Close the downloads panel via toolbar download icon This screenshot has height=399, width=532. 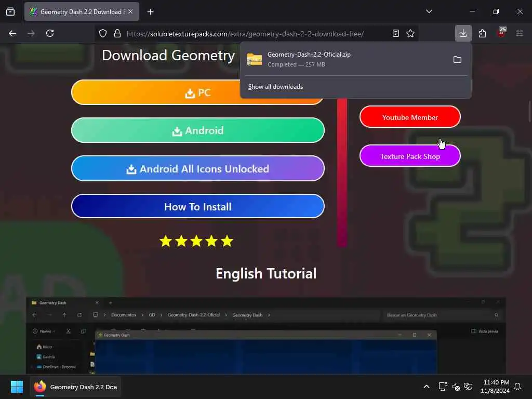tap(463, 33)
